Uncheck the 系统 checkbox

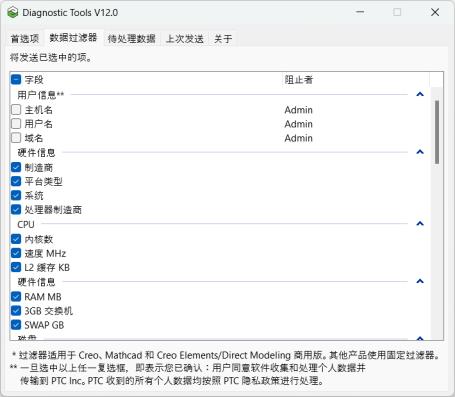tap(16, 195)
